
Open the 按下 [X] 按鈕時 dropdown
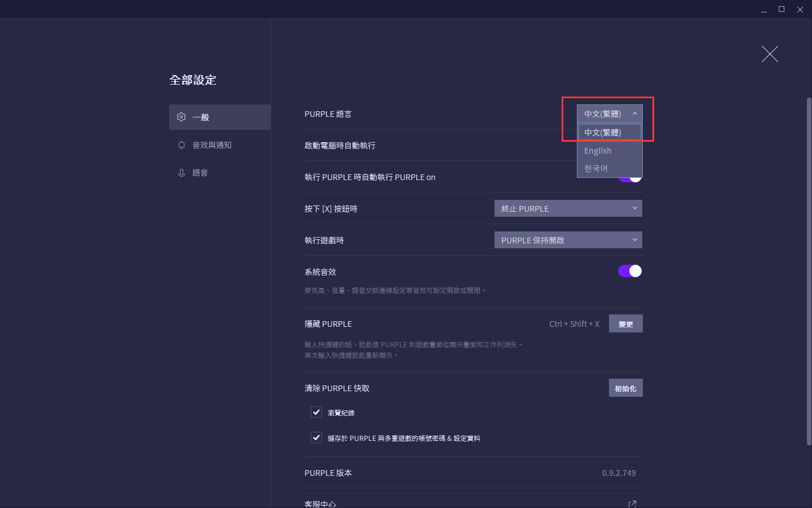click(x=568, y=208)
